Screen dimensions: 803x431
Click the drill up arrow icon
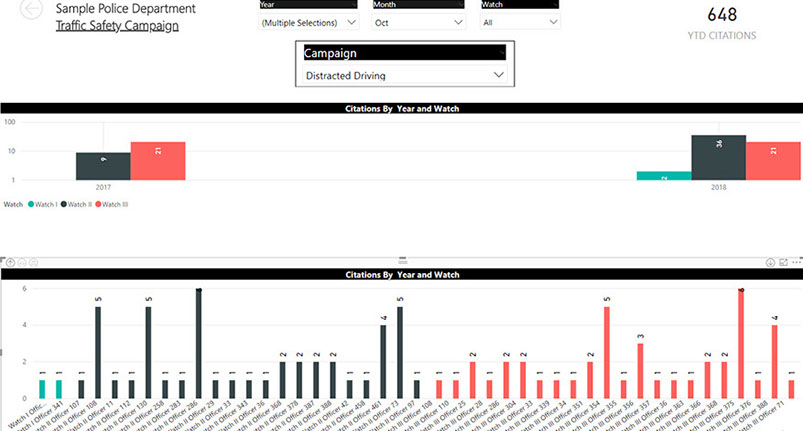click(8, 262)
